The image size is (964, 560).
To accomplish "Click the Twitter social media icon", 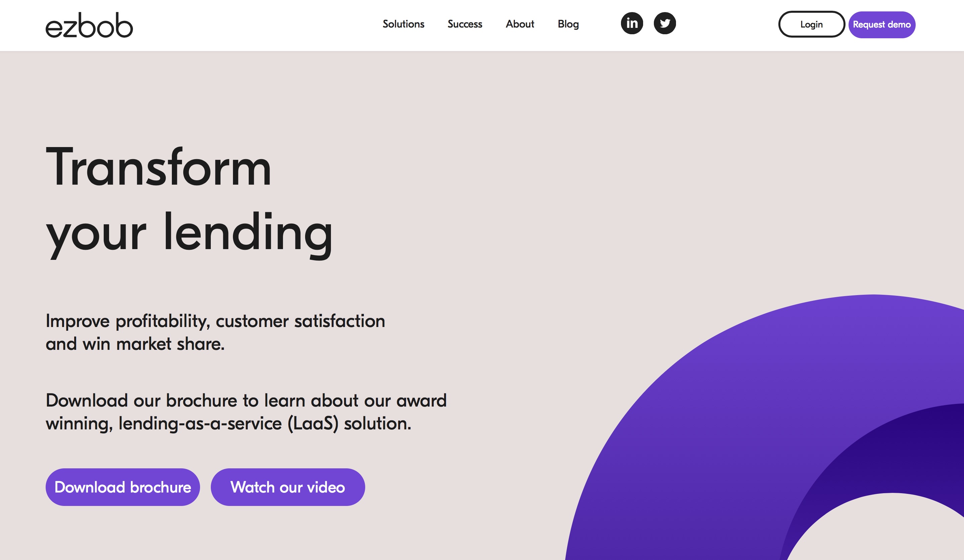I will [665, 24].
